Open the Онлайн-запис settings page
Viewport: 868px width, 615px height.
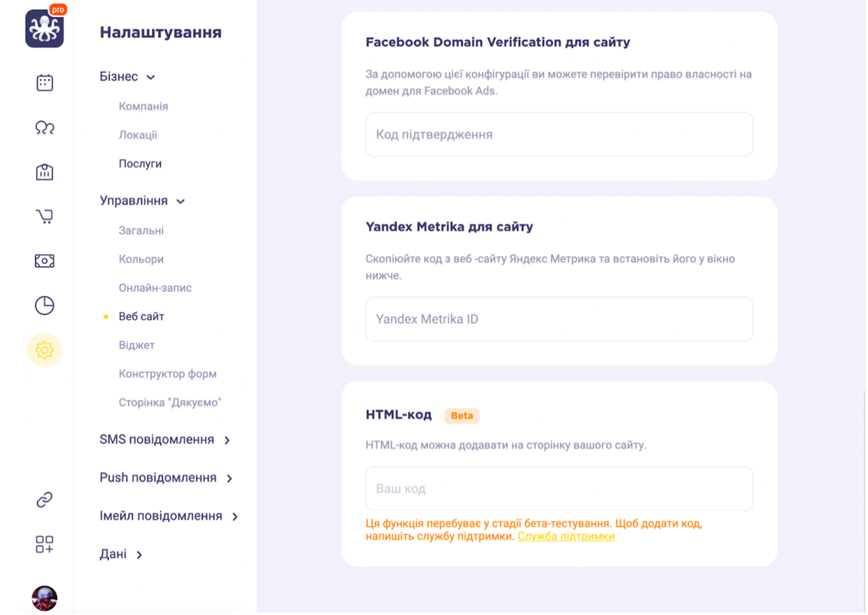(x=155, y=288)
